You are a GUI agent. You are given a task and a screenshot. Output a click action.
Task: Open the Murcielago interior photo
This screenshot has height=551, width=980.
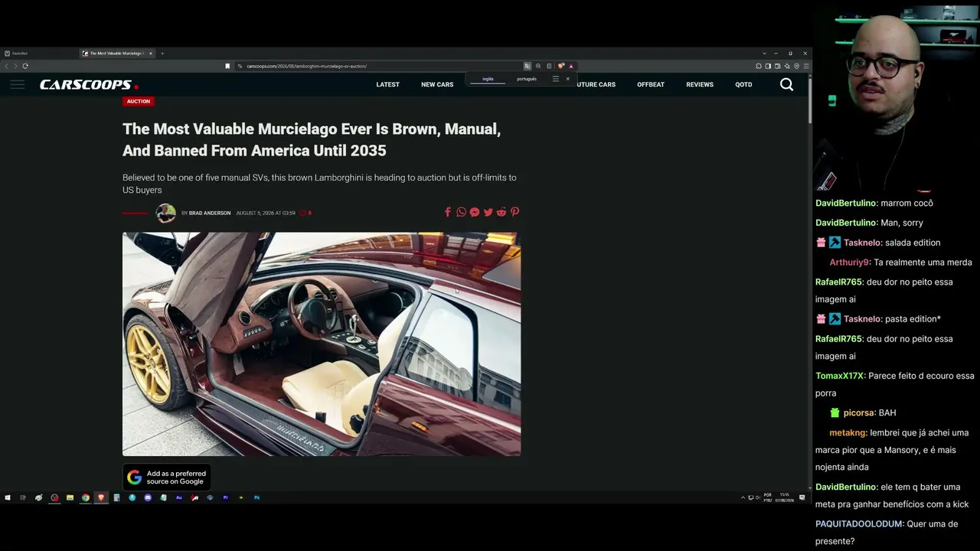[322, 344]
